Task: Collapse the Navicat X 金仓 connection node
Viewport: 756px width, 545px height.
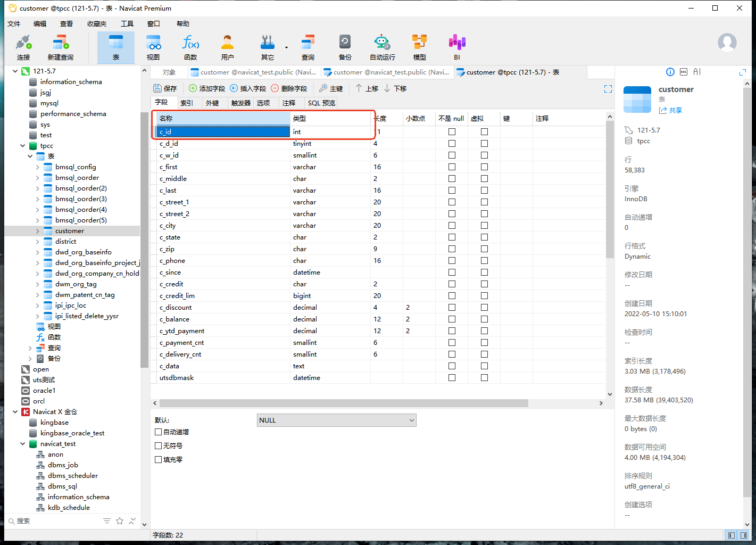Action: point(15,411)
